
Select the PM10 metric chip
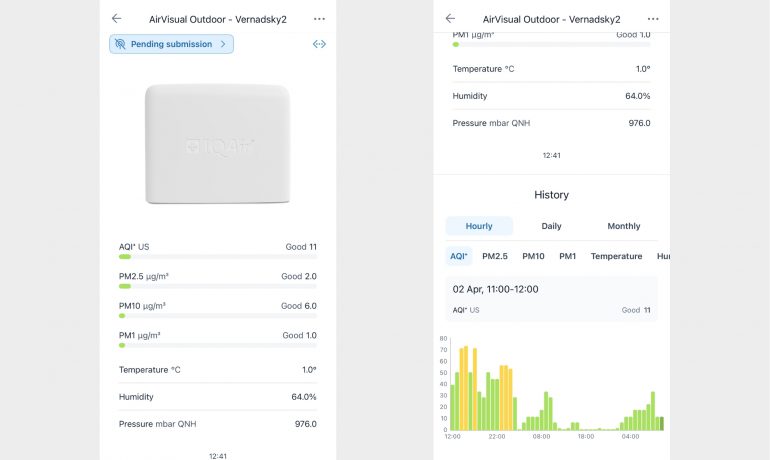click(533, 256)
